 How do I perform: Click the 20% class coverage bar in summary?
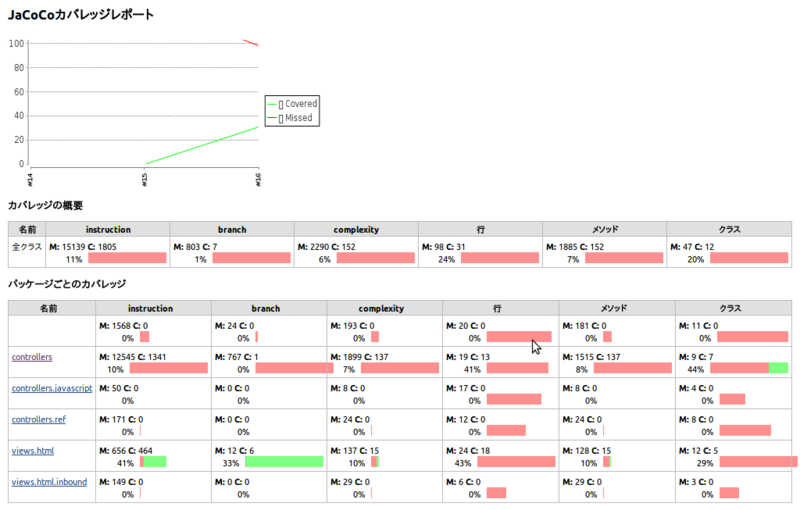click(749, 259)
